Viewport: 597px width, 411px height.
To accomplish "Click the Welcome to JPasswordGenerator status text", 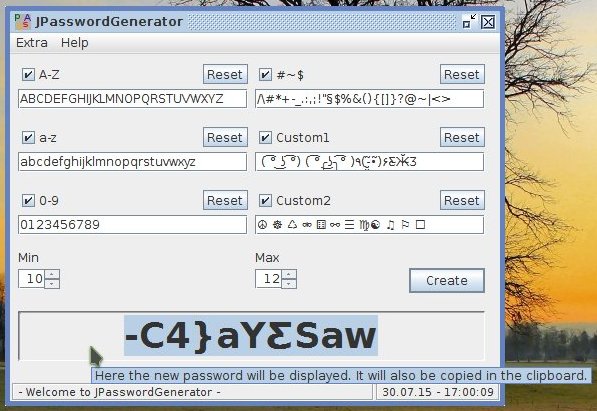I will pyautogui.click(x=119, y=392).
